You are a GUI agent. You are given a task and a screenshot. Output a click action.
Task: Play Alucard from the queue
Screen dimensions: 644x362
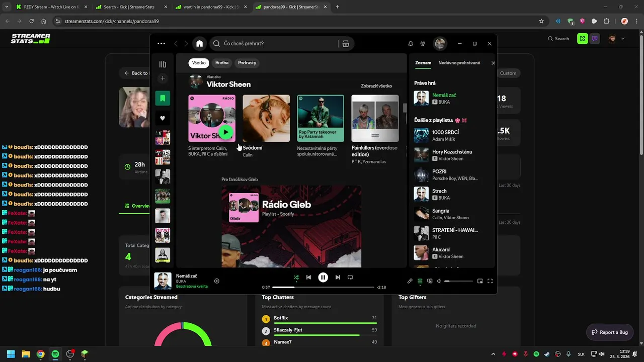pyautogui.click(x=451, y=253)
